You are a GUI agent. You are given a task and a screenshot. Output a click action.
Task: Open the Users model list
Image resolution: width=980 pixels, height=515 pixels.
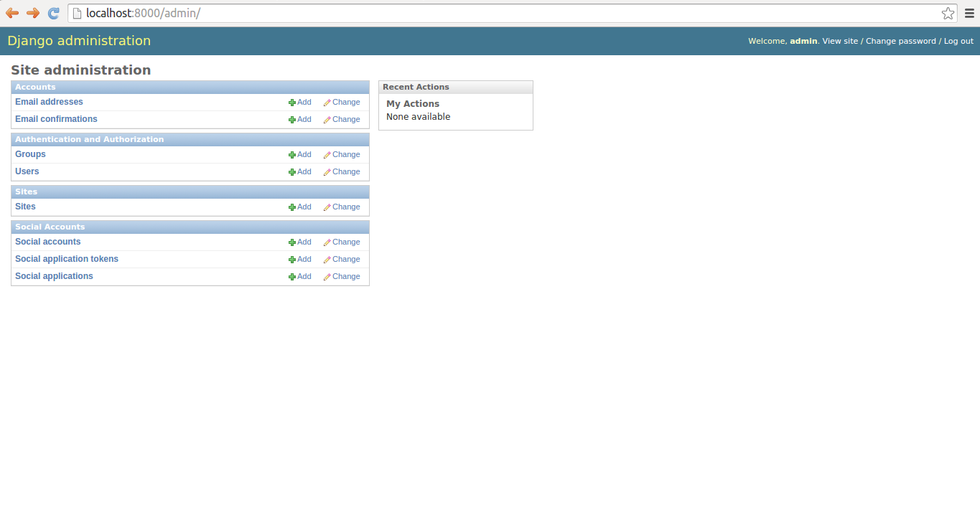click(x=27, y=171)
